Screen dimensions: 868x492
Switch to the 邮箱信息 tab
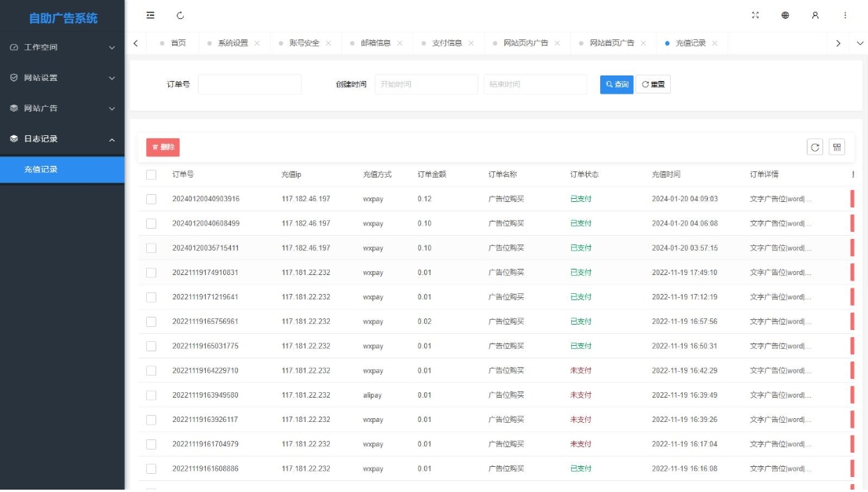click(x=375, y=43)
